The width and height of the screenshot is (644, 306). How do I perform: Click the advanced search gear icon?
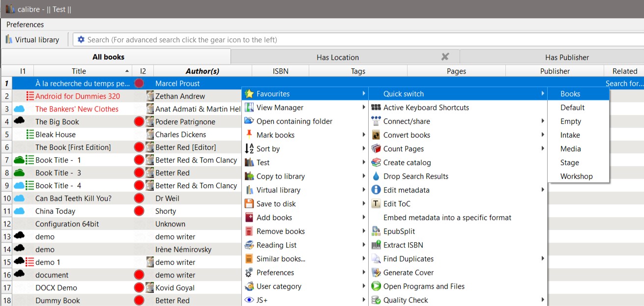click(x=81, y=40)
